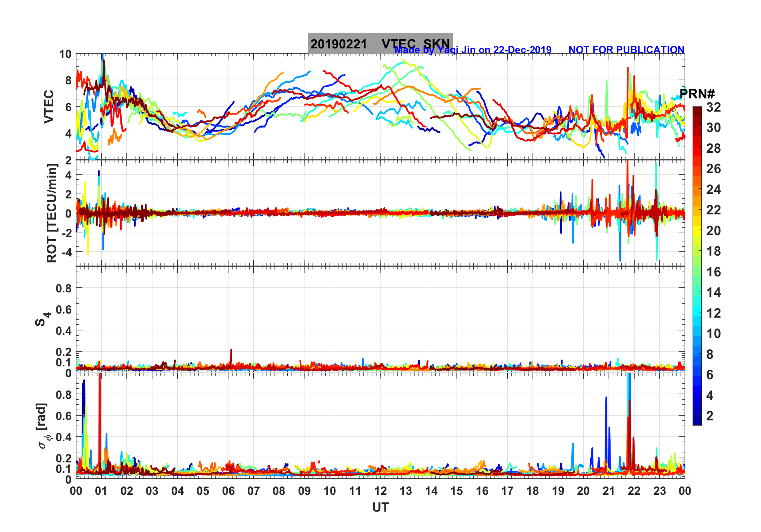
Task: Click colorbar tick label '16'
Action: 713,272
